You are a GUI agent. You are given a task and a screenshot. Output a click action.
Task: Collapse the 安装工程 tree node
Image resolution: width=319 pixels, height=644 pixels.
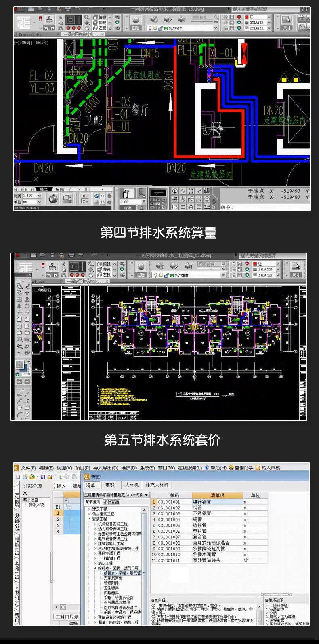tap(89, 519)
